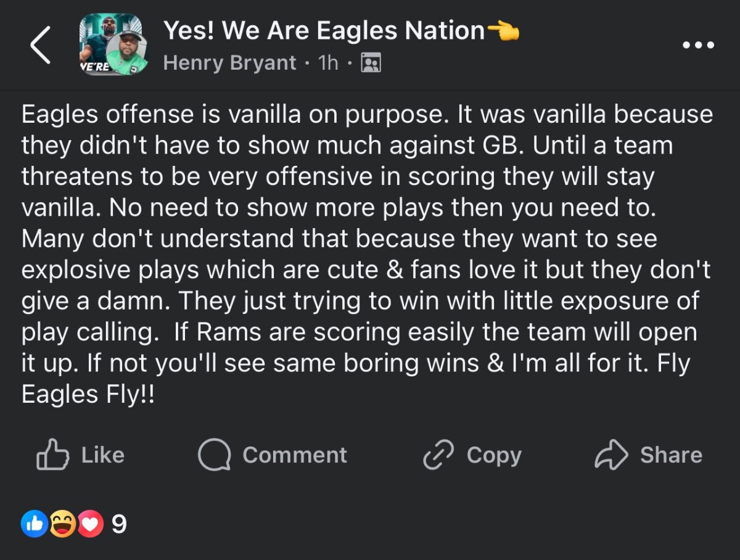740x560 pixels.
Task: Tap the Share button label
Action: coord(670,455)
